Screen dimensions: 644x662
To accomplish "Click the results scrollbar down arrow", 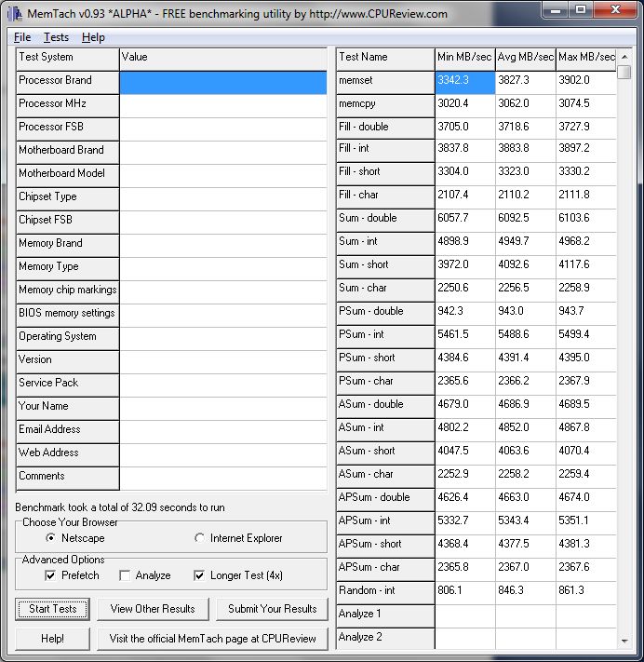I will pos(624,641).
